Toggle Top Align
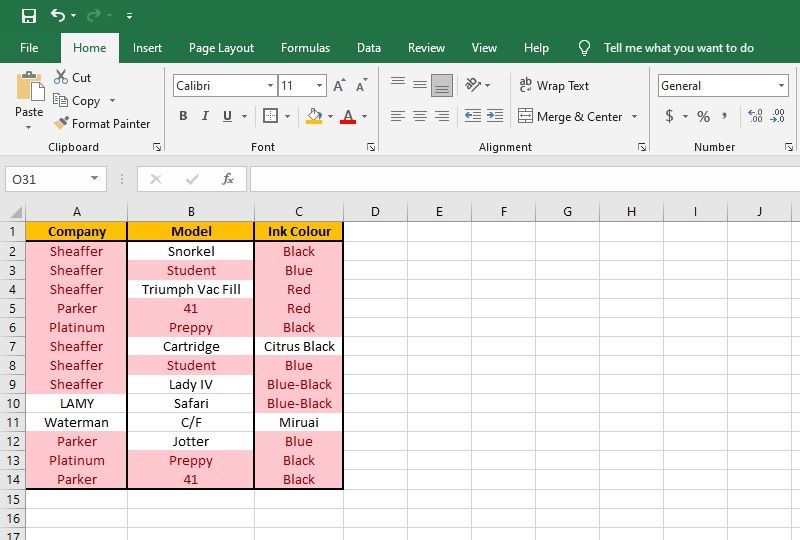The image size is (800, 540). click(398, 85)
